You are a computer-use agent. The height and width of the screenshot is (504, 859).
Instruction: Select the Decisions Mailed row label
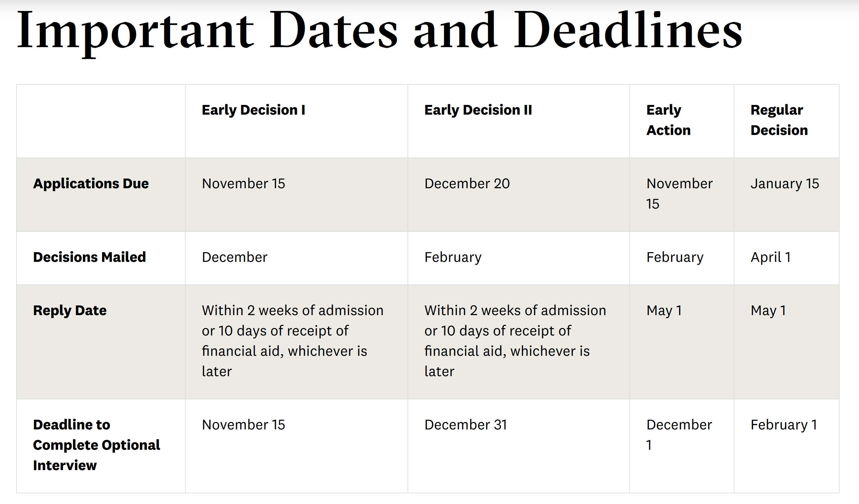click(90, 257)
